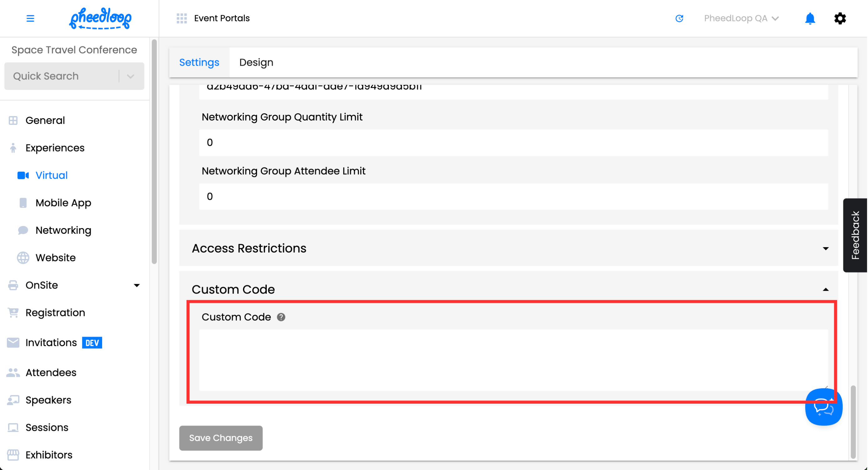Expand the Access Restrictions section
This screenshot has height=470, width=868.
(x=825, y=248)
